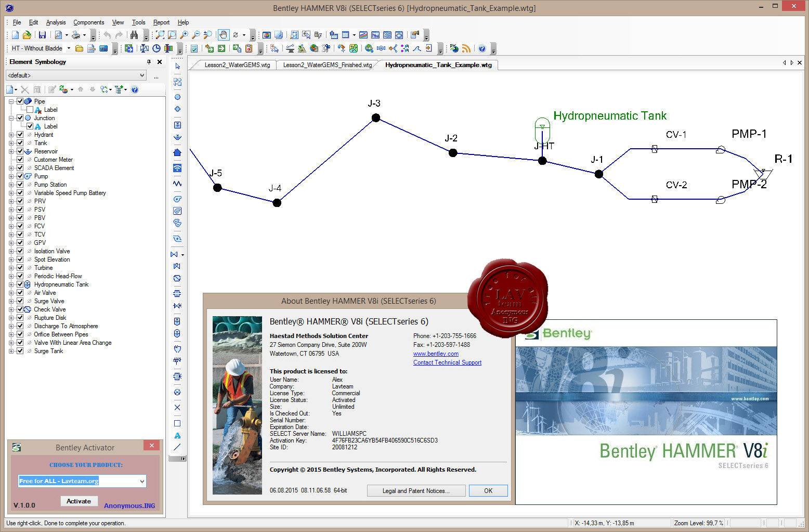Open the Components menu
Image resolution: width=809 pixels, height=532 pixels.
point(88,22)
